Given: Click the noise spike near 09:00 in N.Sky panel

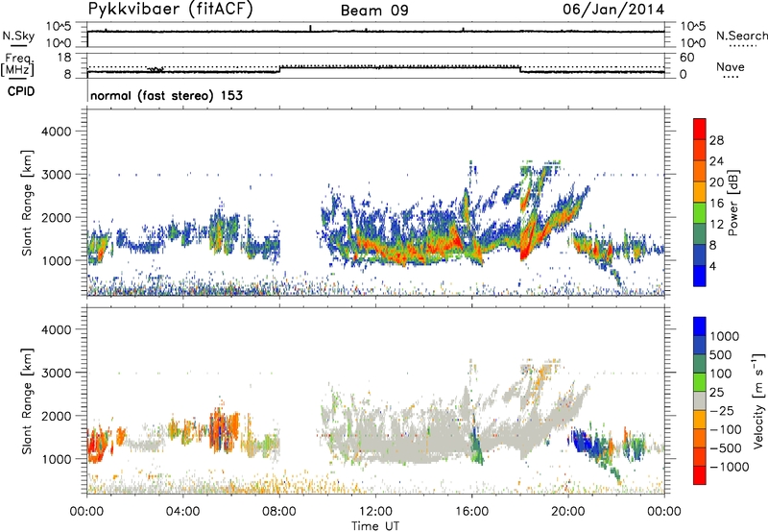Looking at the screenshot, I should 310,29.
